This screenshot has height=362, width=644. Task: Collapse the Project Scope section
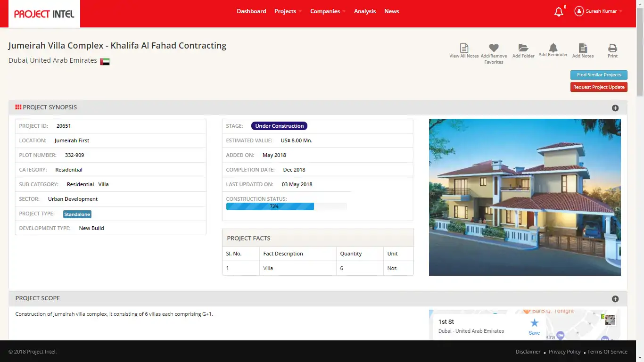[x=615, y=299]
